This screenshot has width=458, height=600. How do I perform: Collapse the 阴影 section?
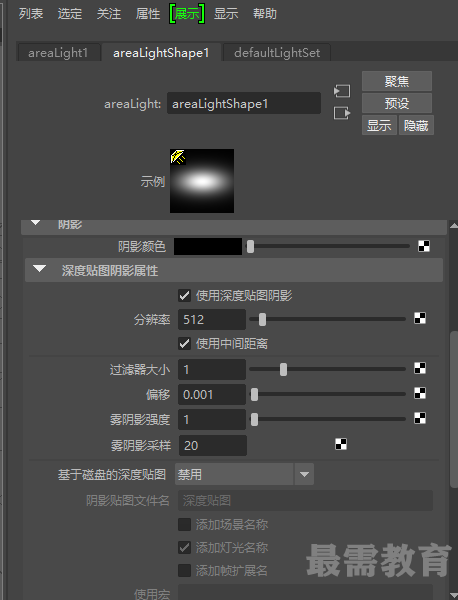click(36, 223)
